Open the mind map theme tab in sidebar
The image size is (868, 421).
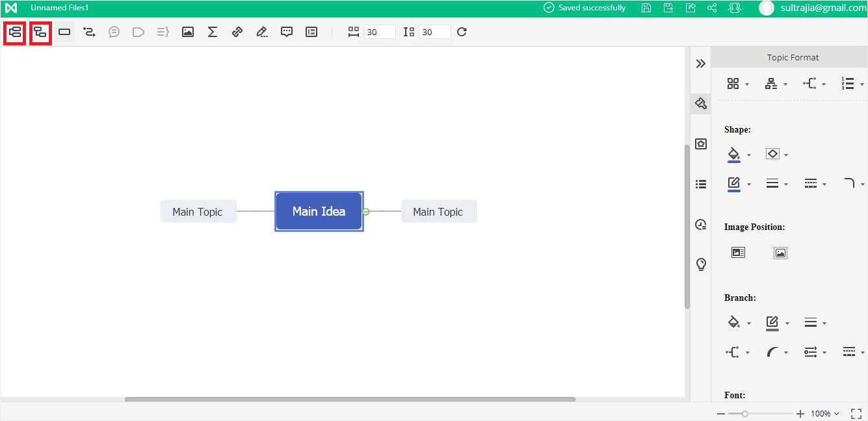tap(701, 144)
